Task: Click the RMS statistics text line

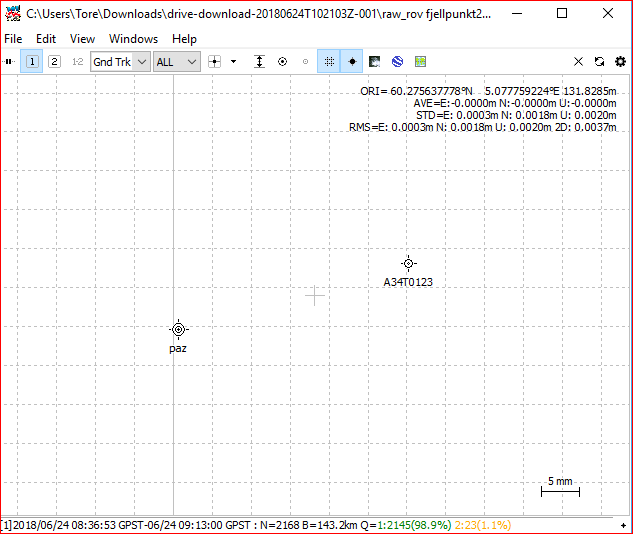Action: click(x=483, y=128)
